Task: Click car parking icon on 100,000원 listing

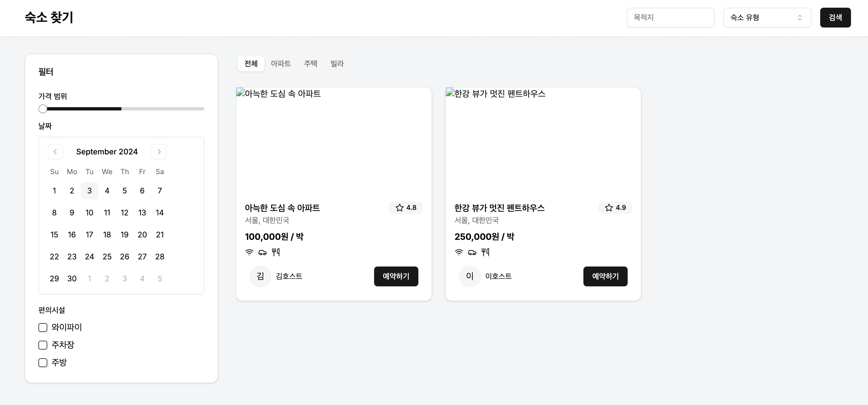Action: click(263, 252)
